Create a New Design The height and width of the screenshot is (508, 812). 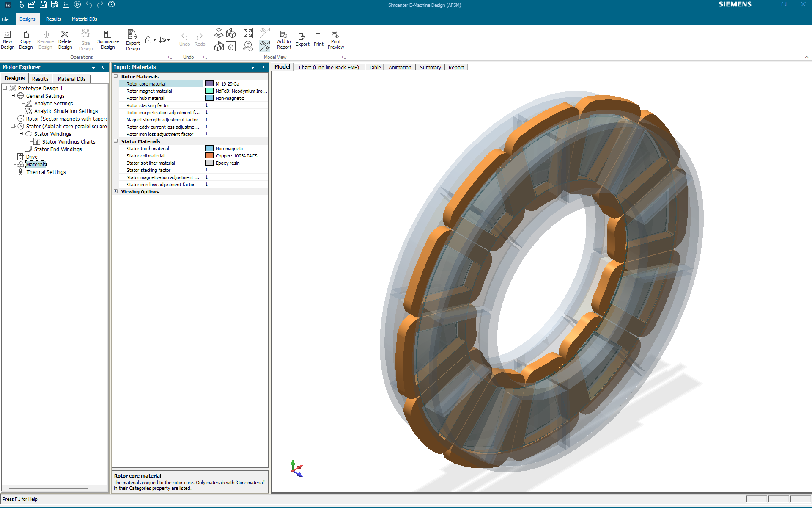(8, 40)
